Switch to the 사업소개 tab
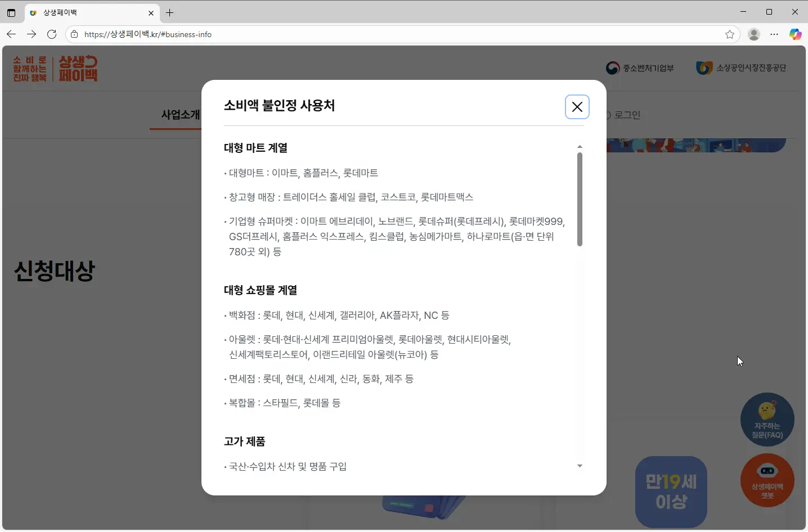The image size is (808, 532). point(180,115)
